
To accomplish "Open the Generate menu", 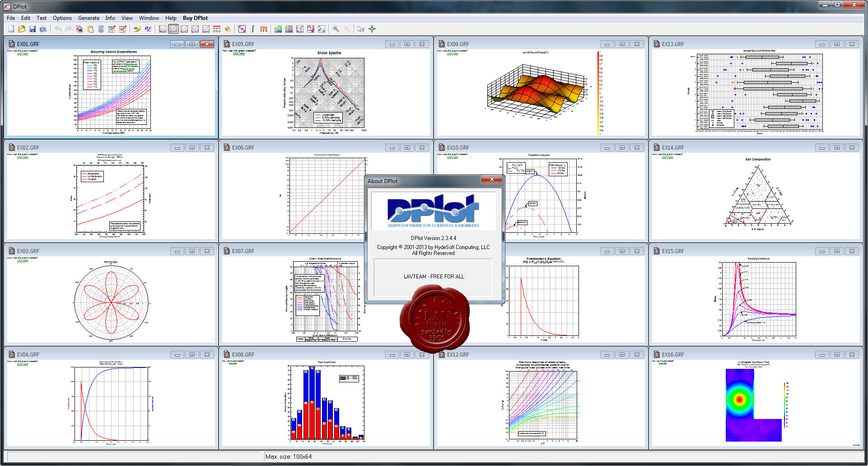I will [x=89, y=18].
